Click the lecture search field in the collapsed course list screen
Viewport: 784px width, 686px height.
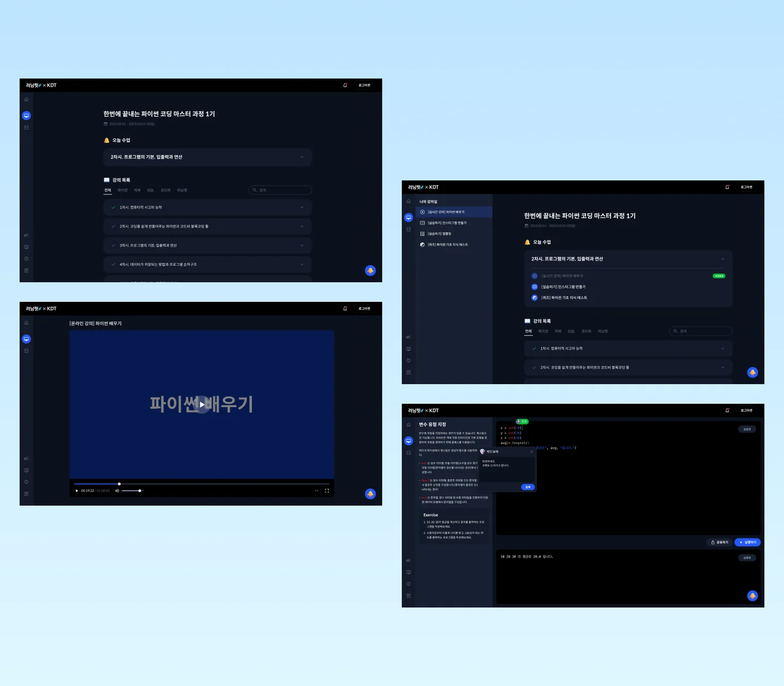tap(280, 190)
